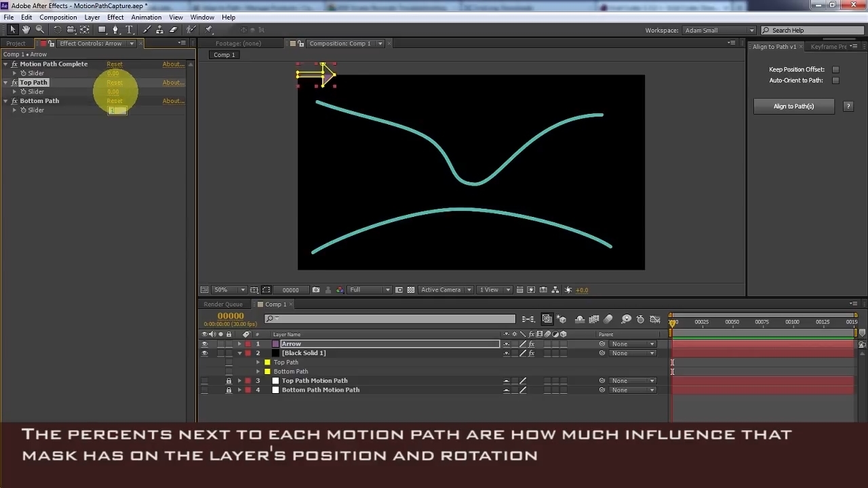Unlock the Top Path Motion Path layer
Image resolution: width=868 pixels, height=488 pixels.
pos(229,381)
